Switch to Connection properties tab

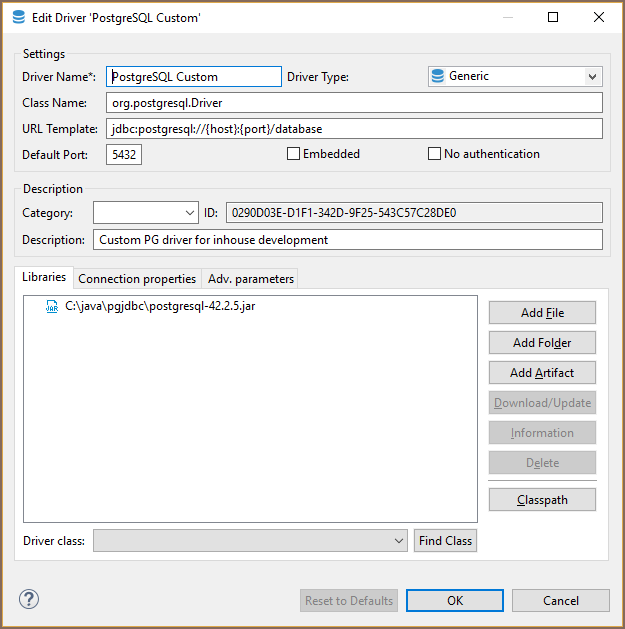(137, 278)
